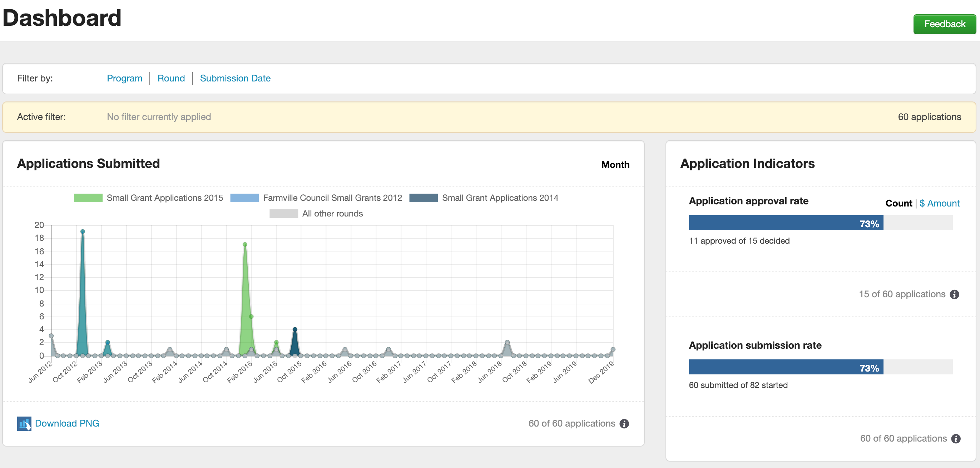Click the 73% submission rate bar
This screenshot has height=468, width=980.
point(786,367)
